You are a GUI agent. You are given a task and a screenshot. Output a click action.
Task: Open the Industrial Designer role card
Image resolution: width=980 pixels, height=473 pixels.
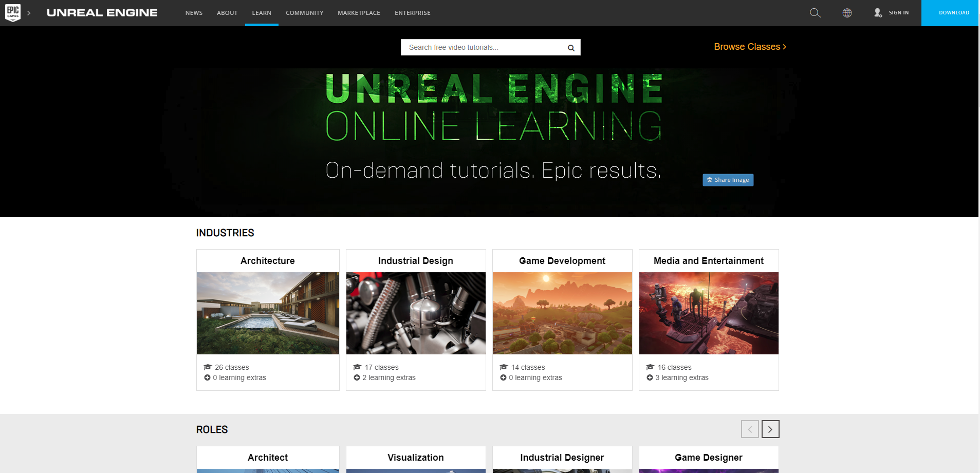pos(562,459)
